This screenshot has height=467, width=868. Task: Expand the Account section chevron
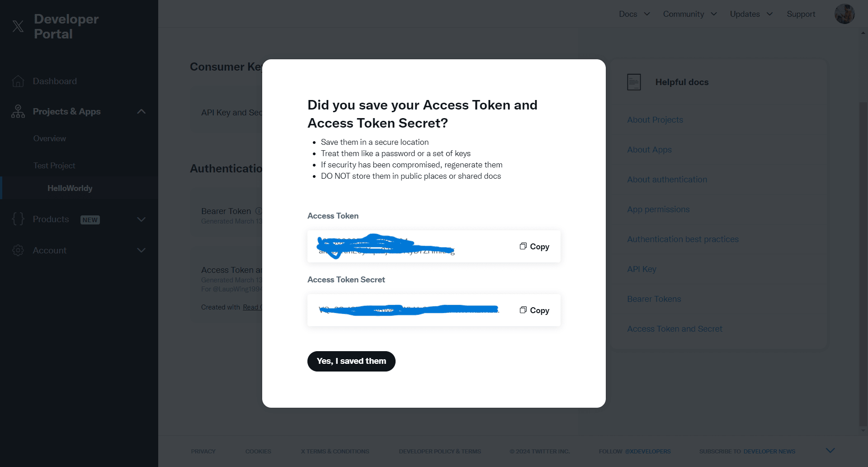point(142,250)
